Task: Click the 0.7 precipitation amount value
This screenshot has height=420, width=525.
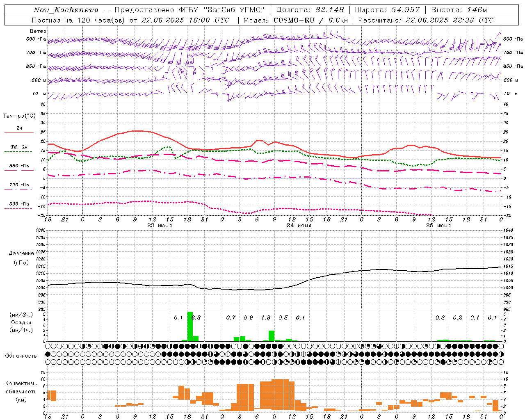Action: (231, 318)
